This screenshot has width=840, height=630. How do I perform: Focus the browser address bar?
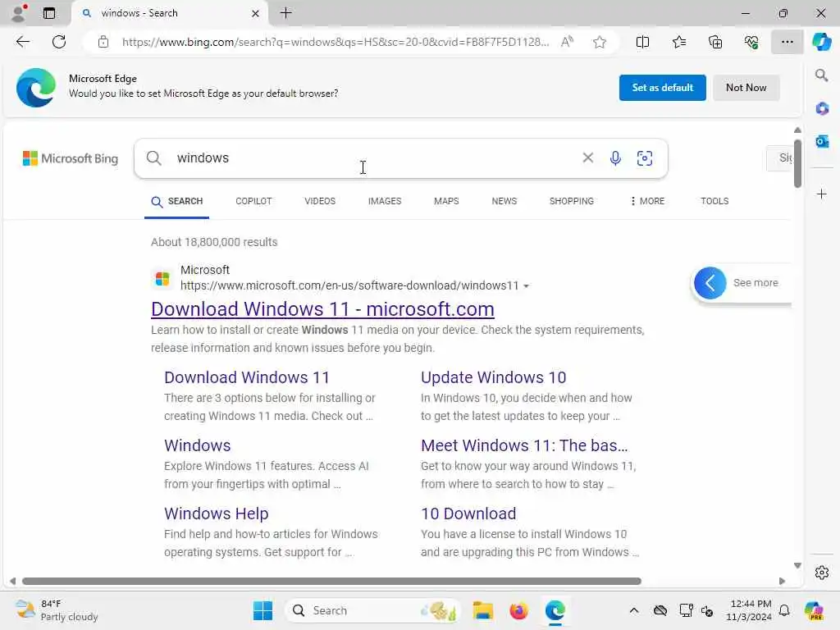click(335, 42)
